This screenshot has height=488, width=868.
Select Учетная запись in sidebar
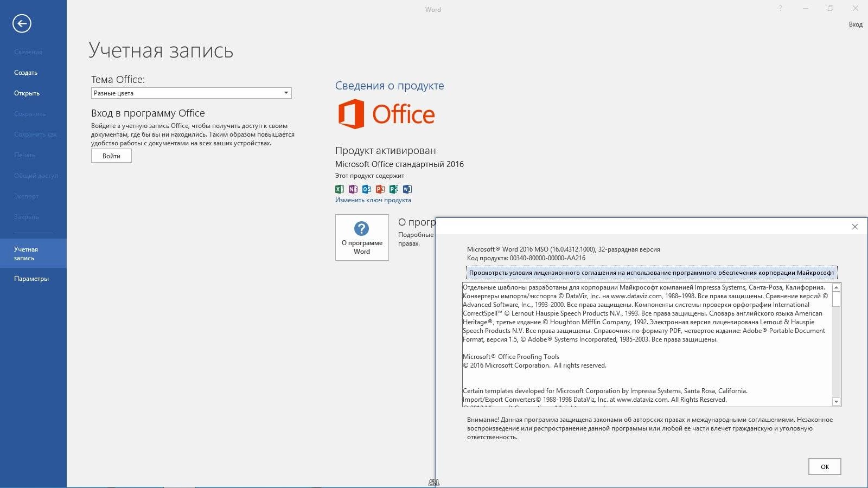pyautogui.click(x=33, y=253)
